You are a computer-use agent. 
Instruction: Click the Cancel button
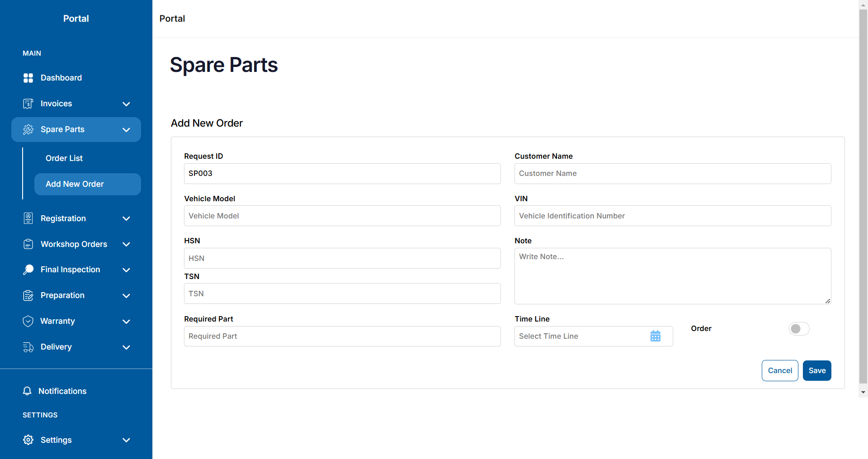tap(780, 370)
